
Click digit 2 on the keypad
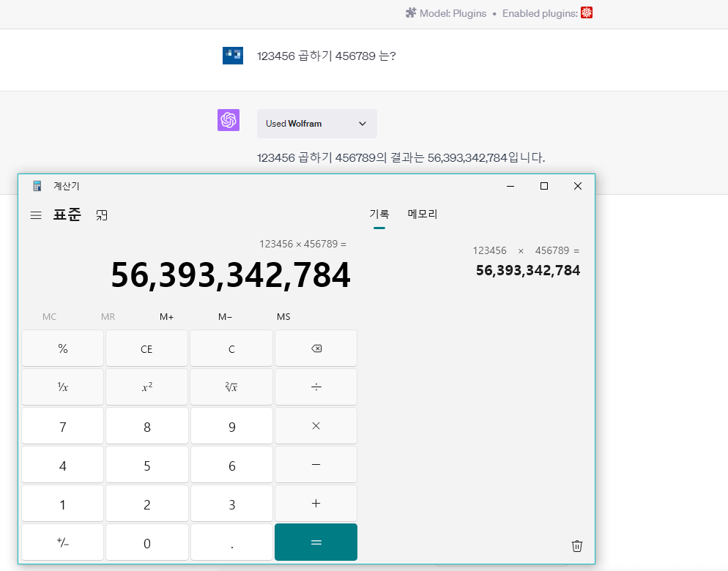146,504
